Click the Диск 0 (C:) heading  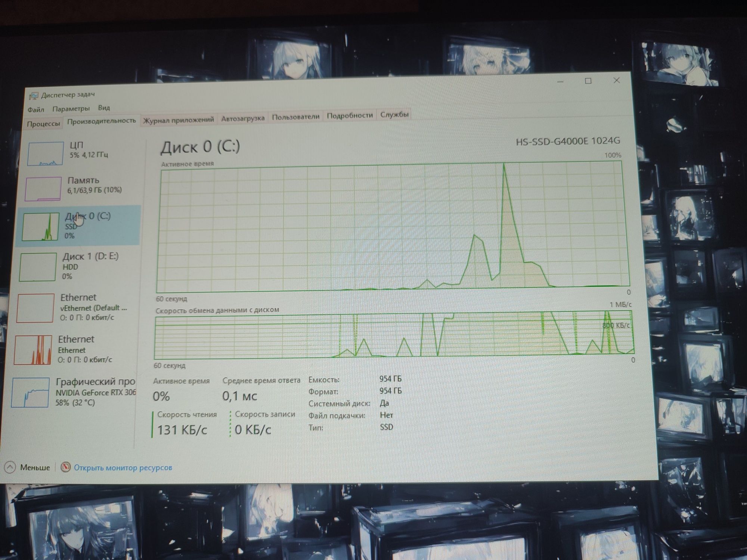tap(200, 147)
